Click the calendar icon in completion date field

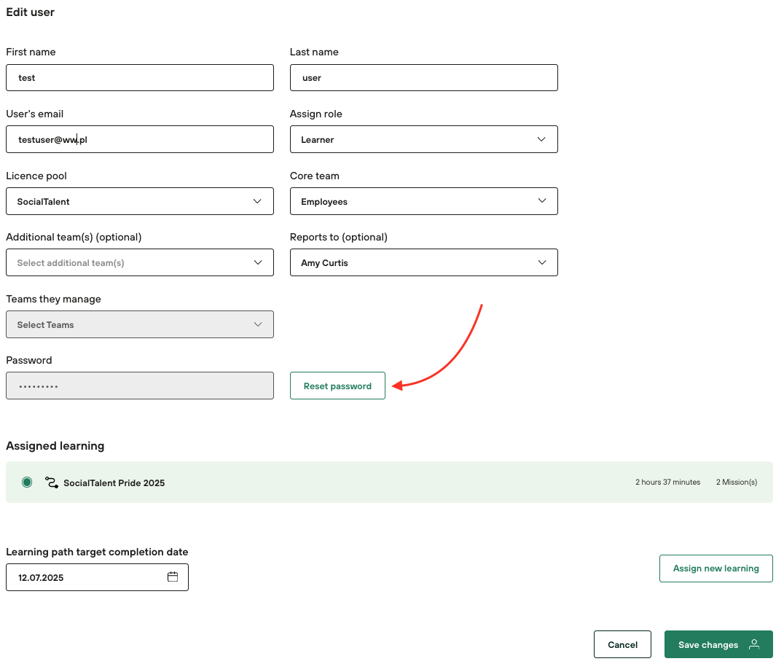[173, 577]
